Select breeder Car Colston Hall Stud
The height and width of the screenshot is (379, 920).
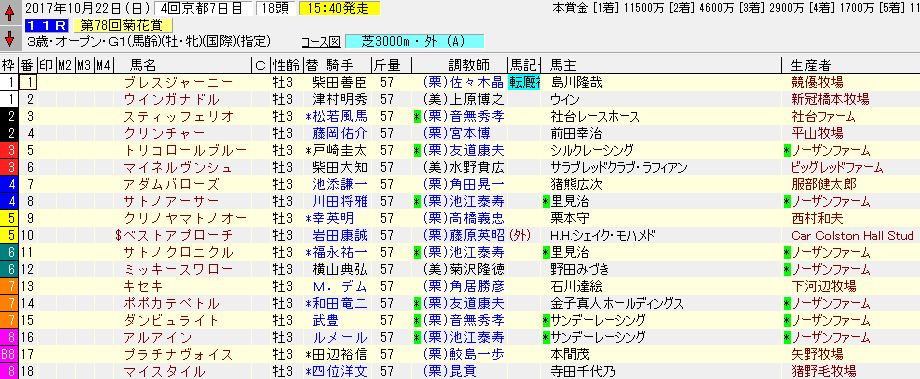pos(852,236)
